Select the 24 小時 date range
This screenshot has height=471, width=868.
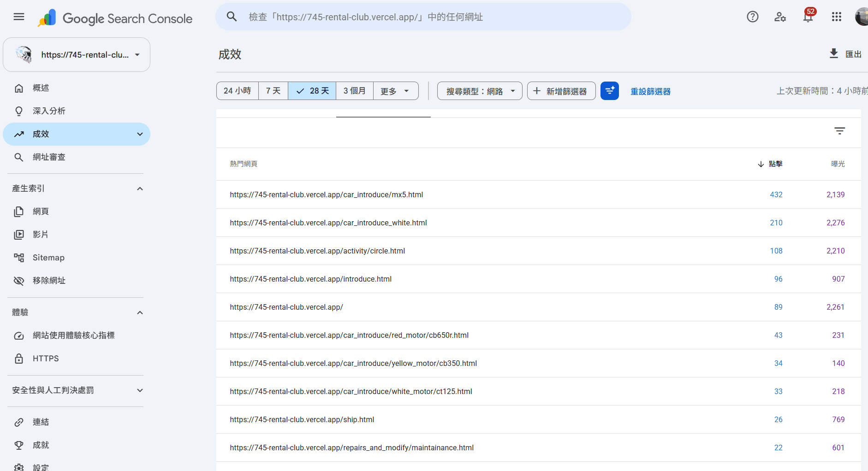tap(238, 91)
